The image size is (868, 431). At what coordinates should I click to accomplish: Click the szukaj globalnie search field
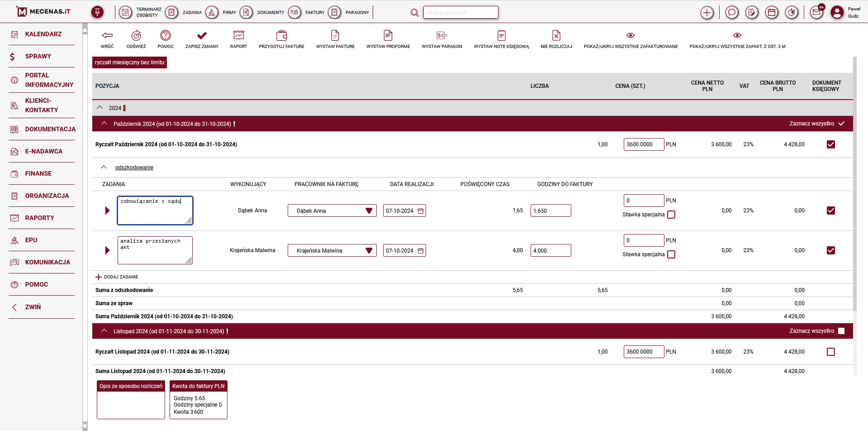[460, 12]
